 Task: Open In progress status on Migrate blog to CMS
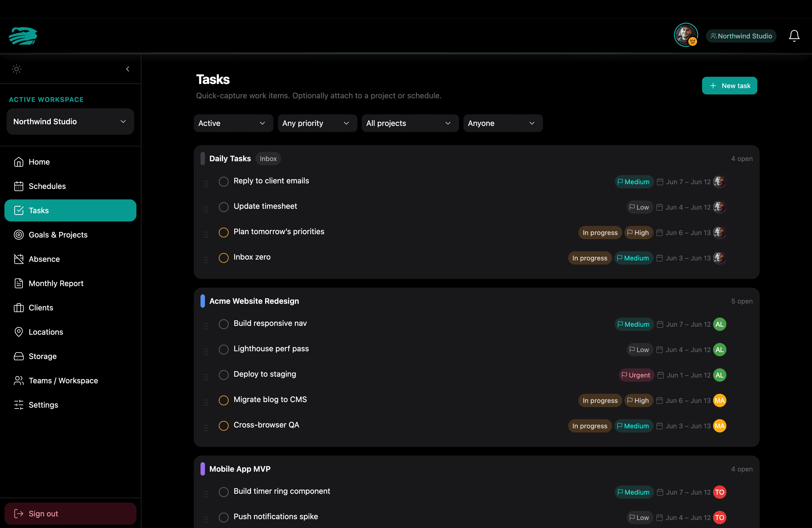(600, 400)
